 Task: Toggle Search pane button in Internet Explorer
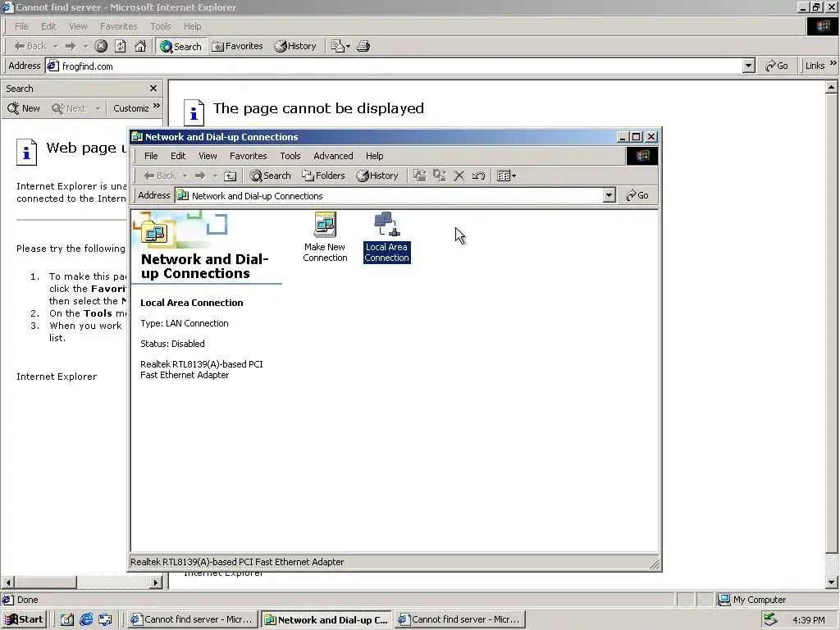[x=181, y=47]
